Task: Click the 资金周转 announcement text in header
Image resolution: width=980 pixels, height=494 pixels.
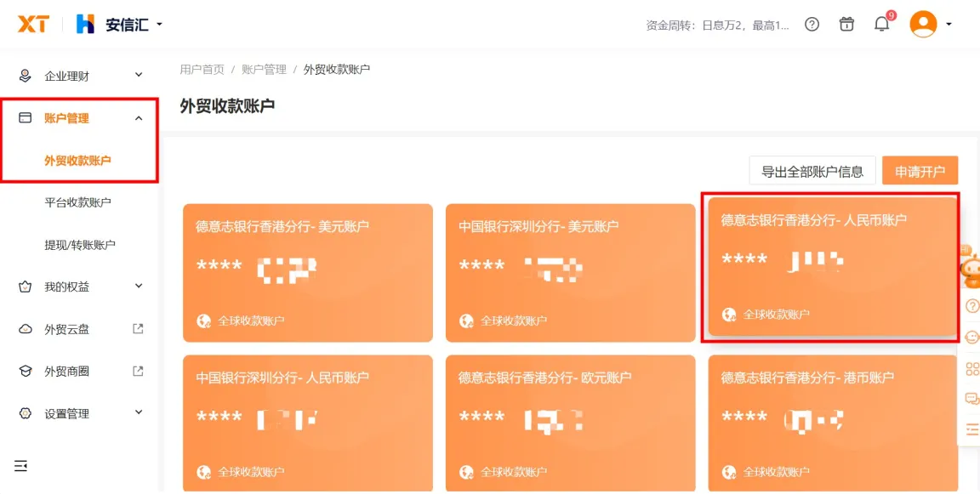Action: tap(717, 26)
